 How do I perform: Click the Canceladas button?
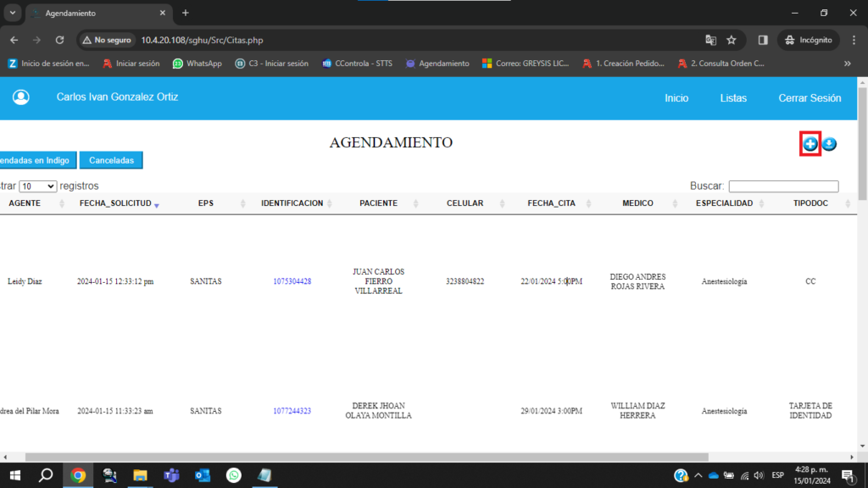[x=111, y=160]
